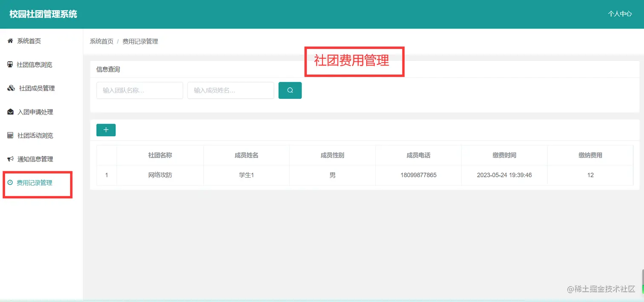Click the 社团名称 column header
This screenshot has width=644, height=302.
[160, 155]
